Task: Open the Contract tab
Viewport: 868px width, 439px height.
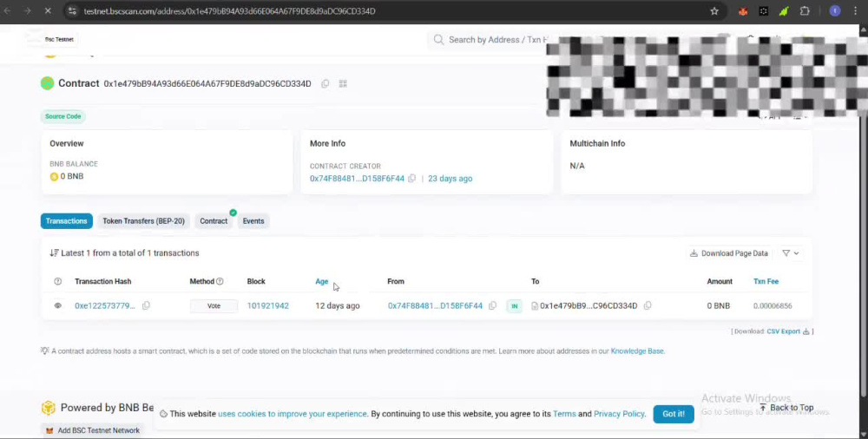Action: tap(214, 221)
